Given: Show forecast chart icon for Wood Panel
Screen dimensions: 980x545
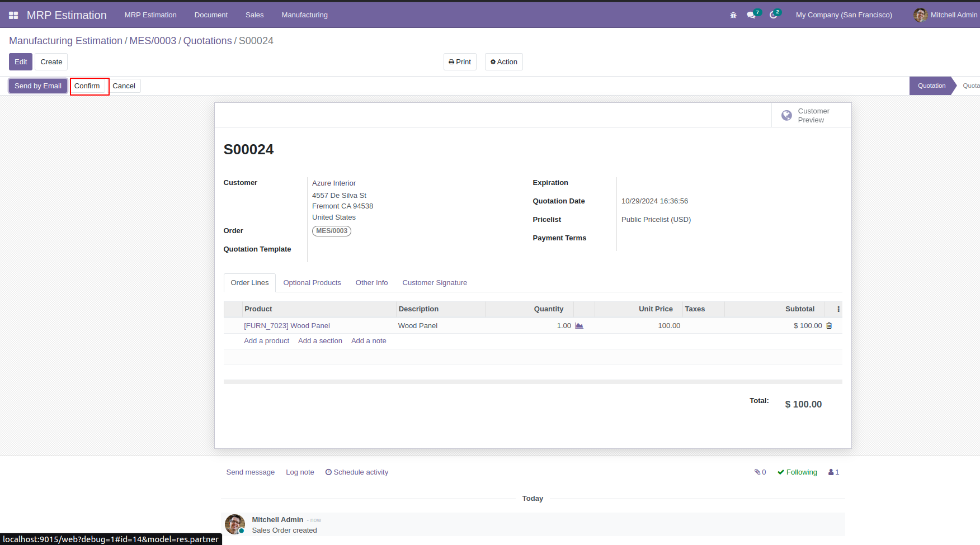Looking at the screenshot, I should pos(579,326).
